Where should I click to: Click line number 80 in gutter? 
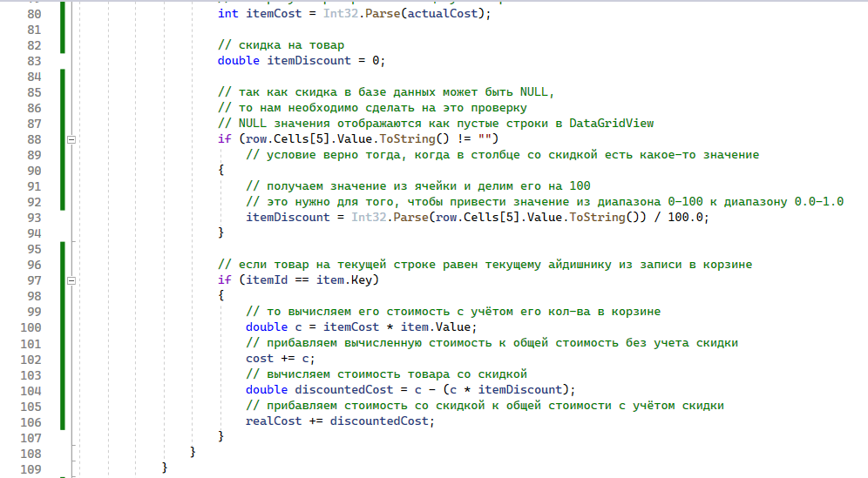(34, 14)
